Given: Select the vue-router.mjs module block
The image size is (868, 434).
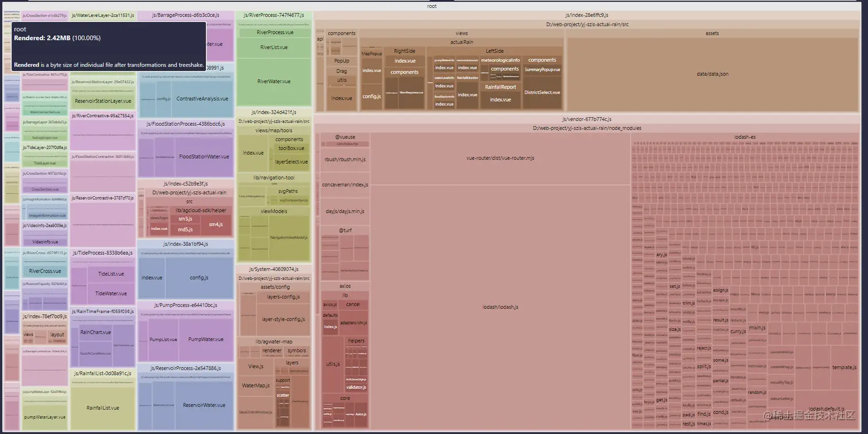Looking at the screenshot, I should tap(500, 158).
